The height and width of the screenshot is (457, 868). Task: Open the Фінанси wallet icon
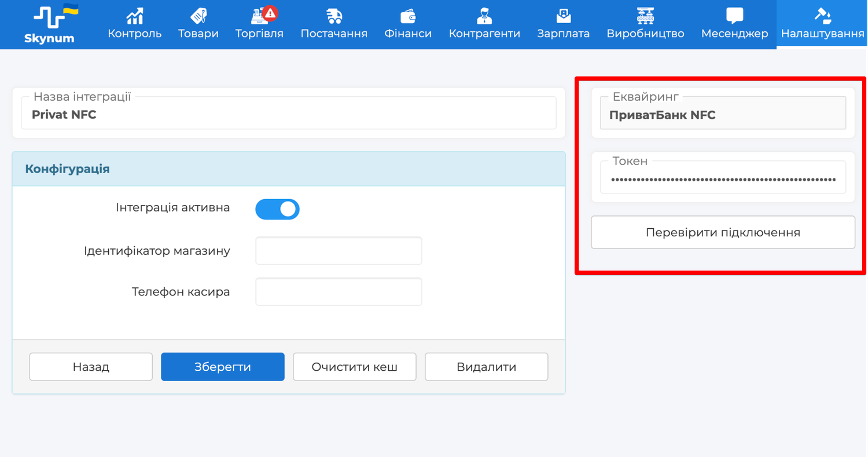pos(408,16)
